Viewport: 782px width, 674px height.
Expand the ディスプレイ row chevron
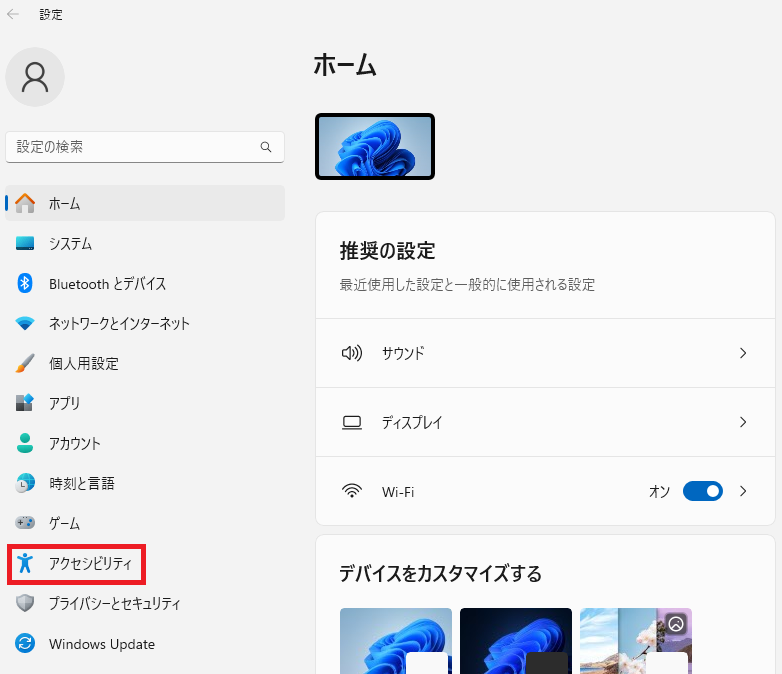tap(743, 422)
